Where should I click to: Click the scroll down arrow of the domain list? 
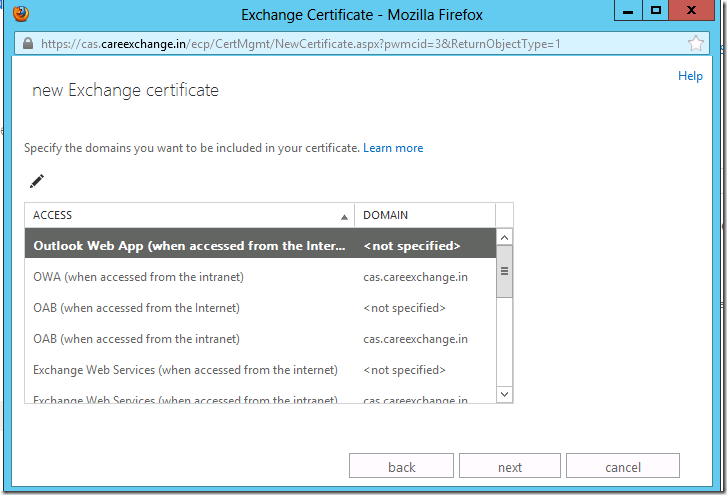(504, 394)
